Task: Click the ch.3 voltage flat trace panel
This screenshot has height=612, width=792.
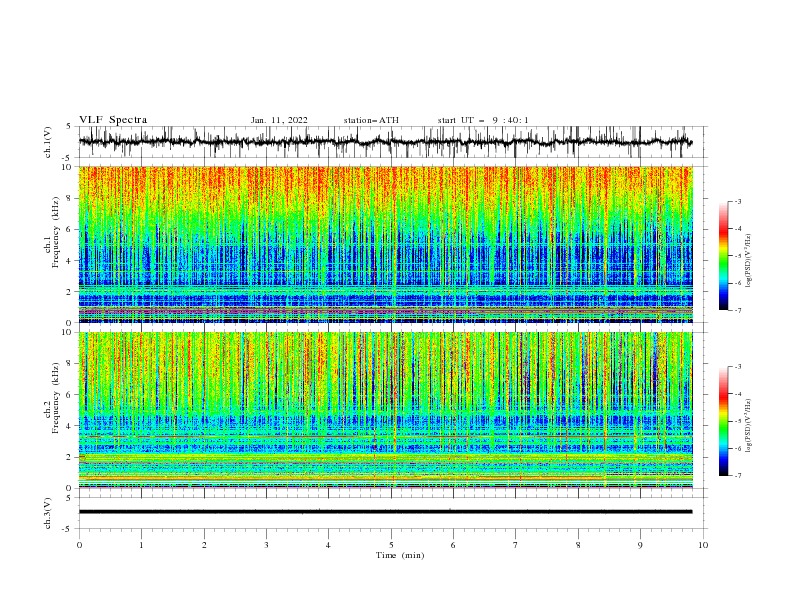Action: (393, 513)
